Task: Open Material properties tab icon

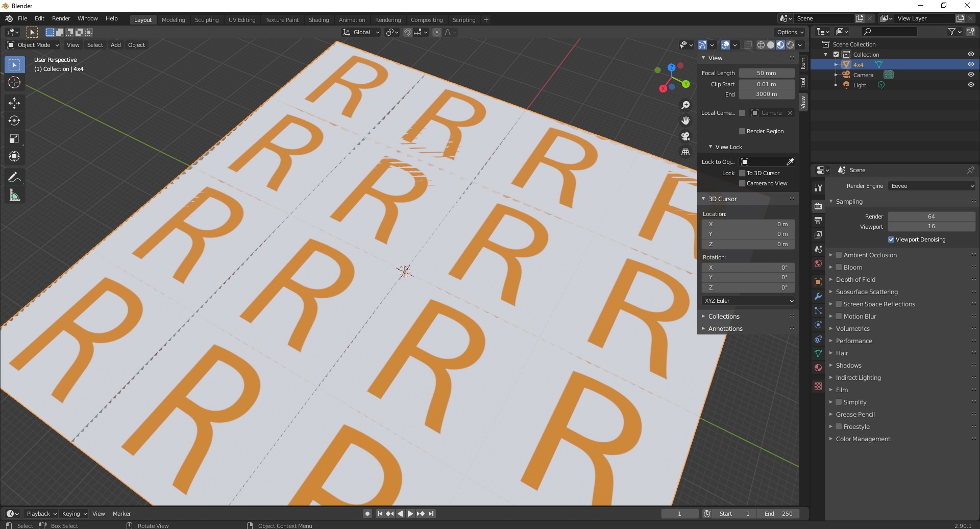Action: pos(818,368)
